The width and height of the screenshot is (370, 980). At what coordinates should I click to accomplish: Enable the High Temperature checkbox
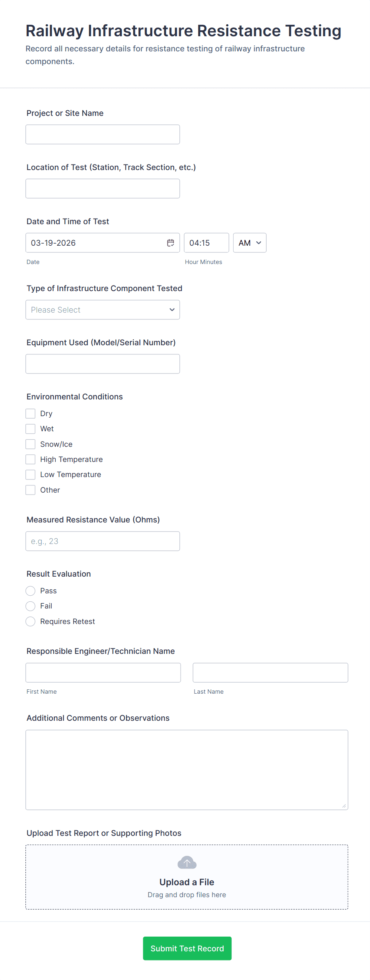tap(31, 460)
